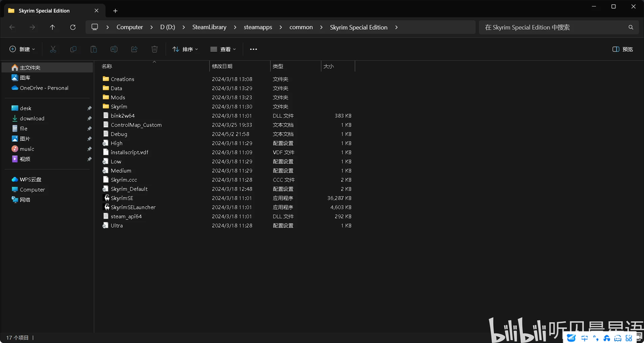
Task: Jump to common in the address bar
Action: pos(301,27)
